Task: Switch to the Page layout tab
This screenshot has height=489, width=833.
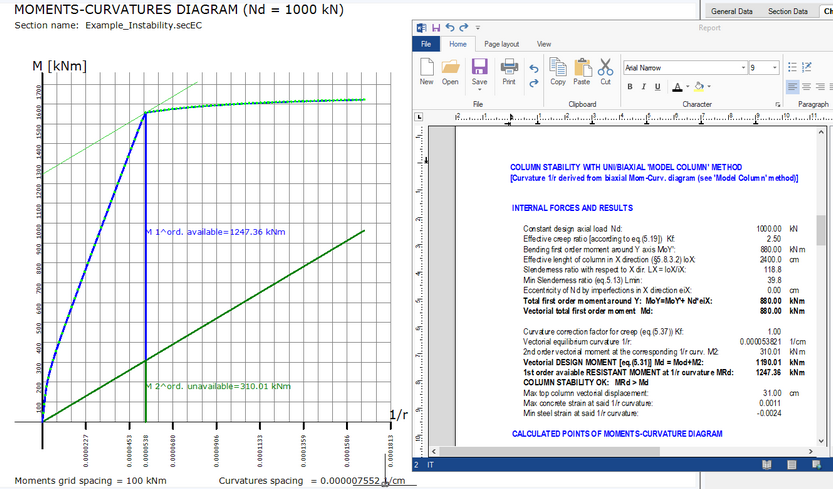Action: pos(502,44)
